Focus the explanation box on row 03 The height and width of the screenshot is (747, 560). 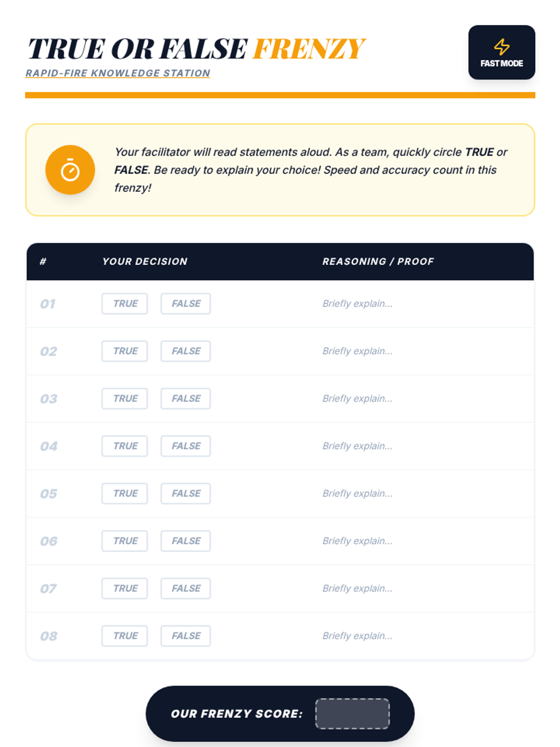420,399
